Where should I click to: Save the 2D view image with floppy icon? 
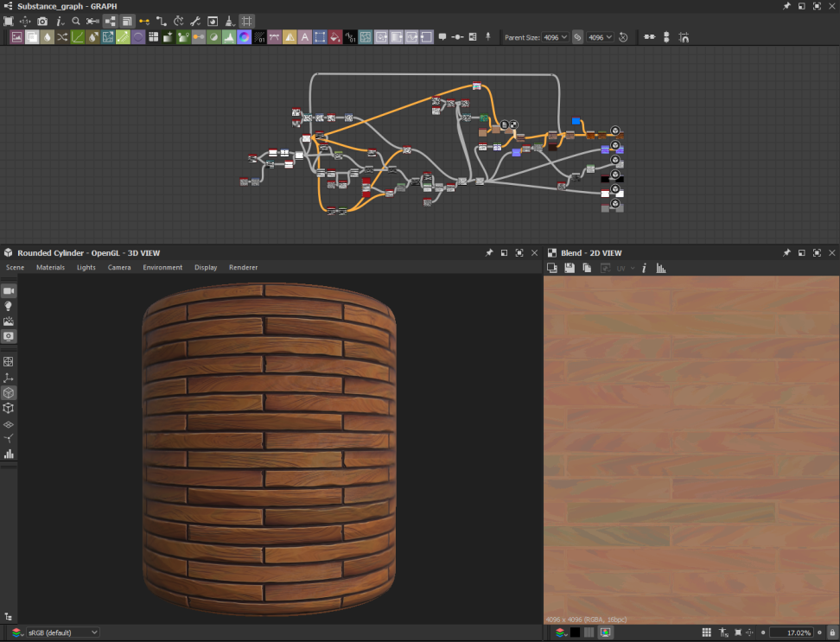click(570, 268)
